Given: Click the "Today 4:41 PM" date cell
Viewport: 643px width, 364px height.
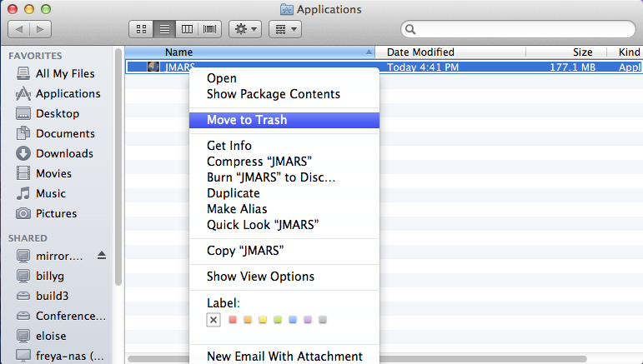Looking at the screenshot, I should coord(423,67).
